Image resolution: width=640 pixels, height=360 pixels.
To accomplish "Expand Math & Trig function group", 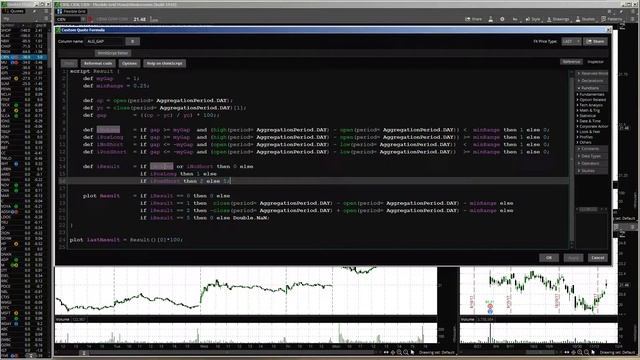I will [x=589, y=110].
